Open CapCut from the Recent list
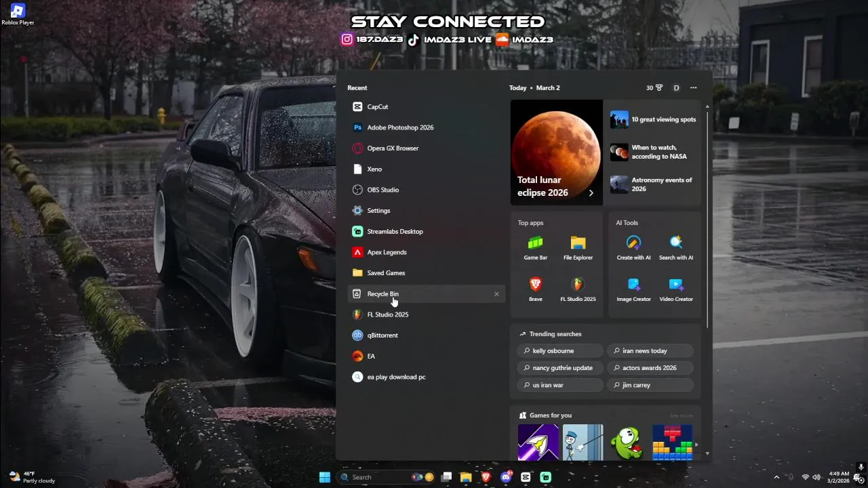The height and width of the screenshot is (488, 868). (426, 106)
